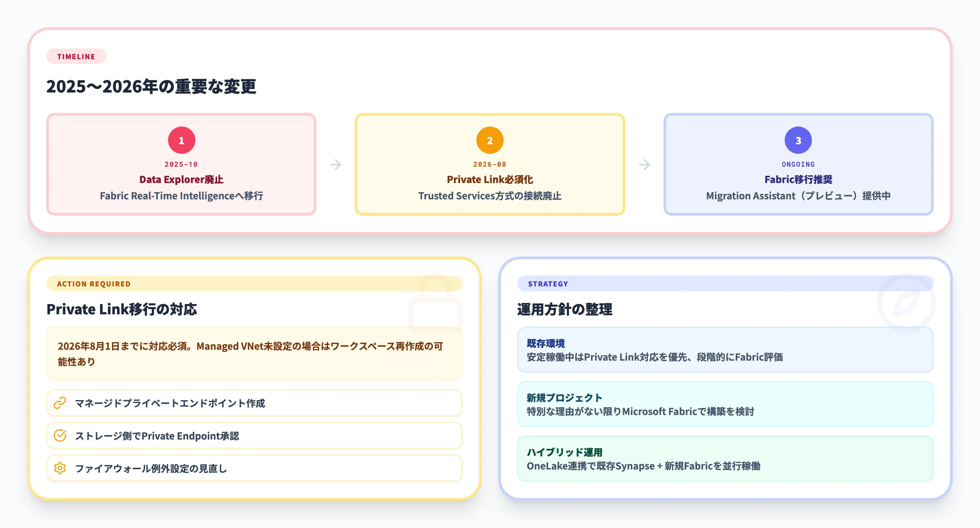
Task: Click Fabric Real-Time Intelligenceへ移行 text
Action: click(x=181, y=196)
